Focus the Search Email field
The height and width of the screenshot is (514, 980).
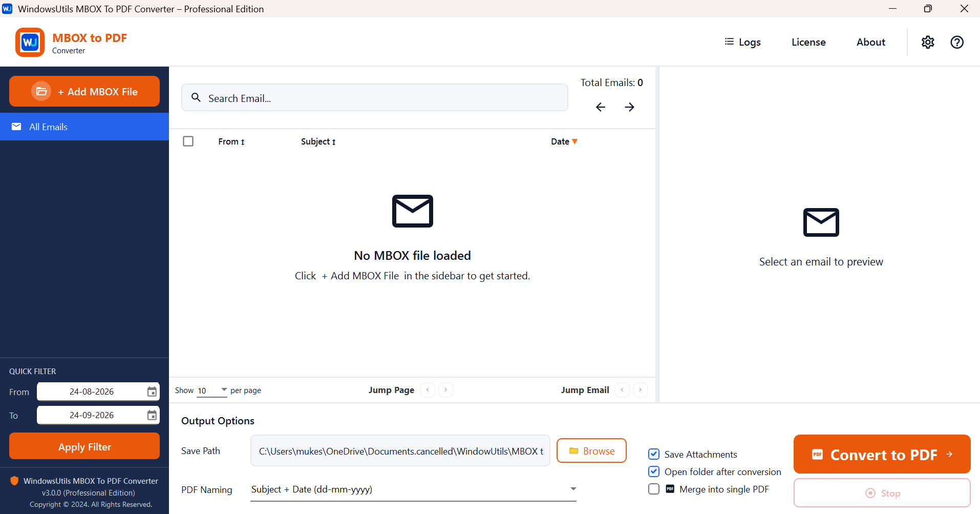375,97
